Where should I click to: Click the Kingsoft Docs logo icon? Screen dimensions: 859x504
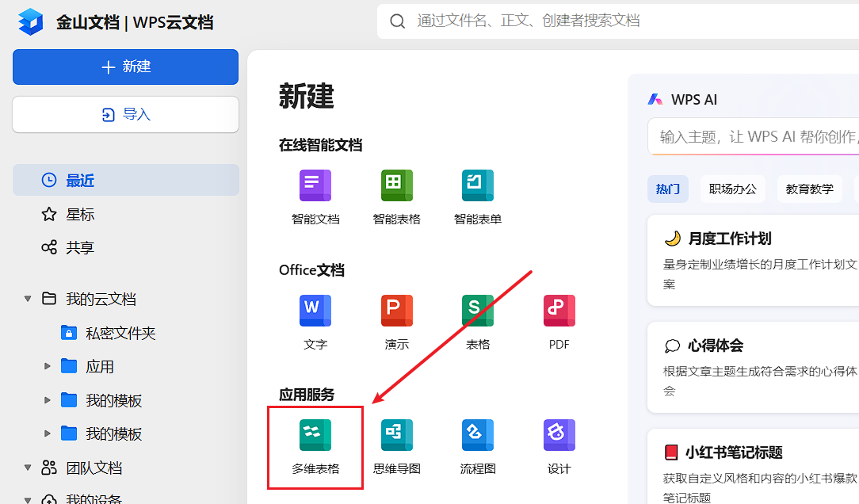click(31, 22)
